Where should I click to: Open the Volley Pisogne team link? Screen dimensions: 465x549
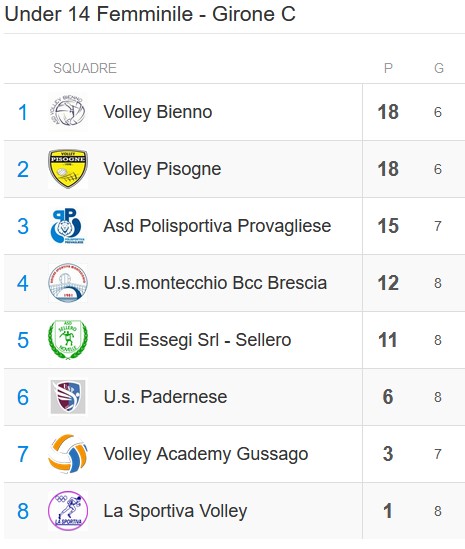[162, 169]
